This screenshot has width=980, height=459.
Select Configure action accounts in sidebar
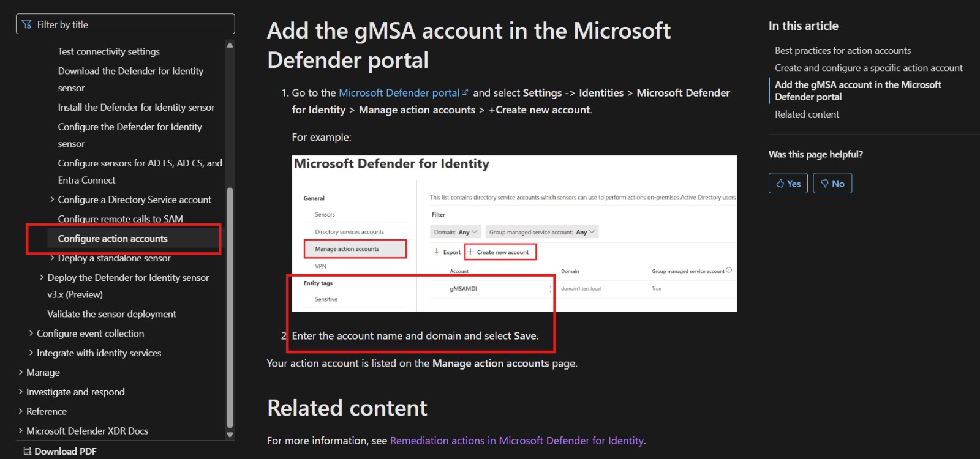tap(113, 239)
